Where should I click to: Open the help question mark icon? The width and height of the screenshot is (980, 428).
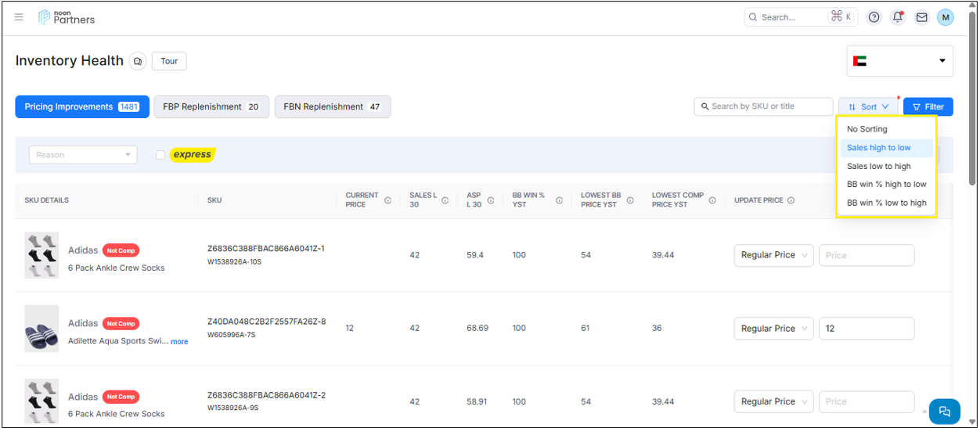874,17
